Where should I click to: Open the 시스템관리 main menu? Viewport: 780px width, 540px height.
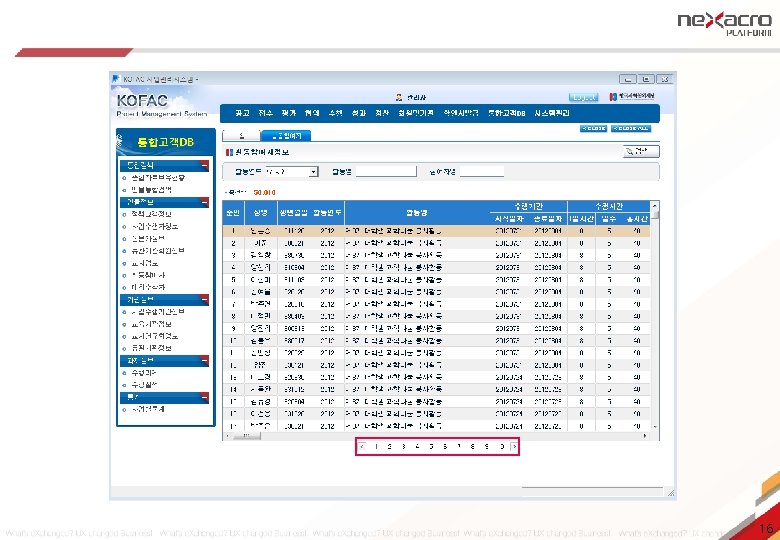[x=551, y=113]
